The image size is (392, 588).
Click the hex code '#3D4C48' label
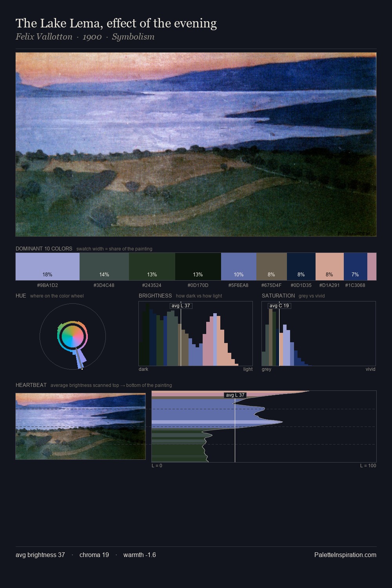[104, 285]
